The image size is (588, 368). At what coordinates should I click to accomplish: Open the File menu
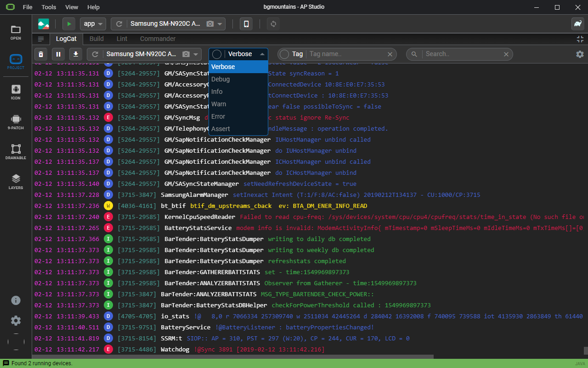click(x=28, y=7)
